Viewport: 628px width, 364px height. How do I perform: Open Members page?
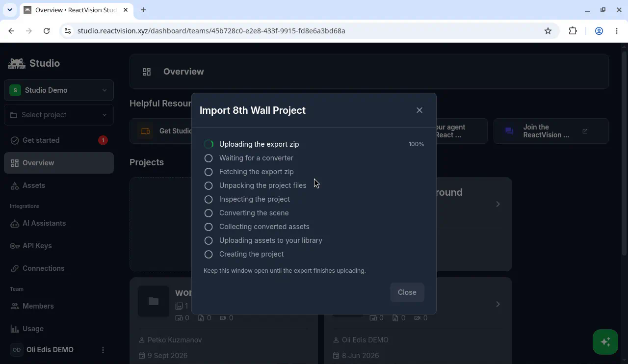coord(59,306)
